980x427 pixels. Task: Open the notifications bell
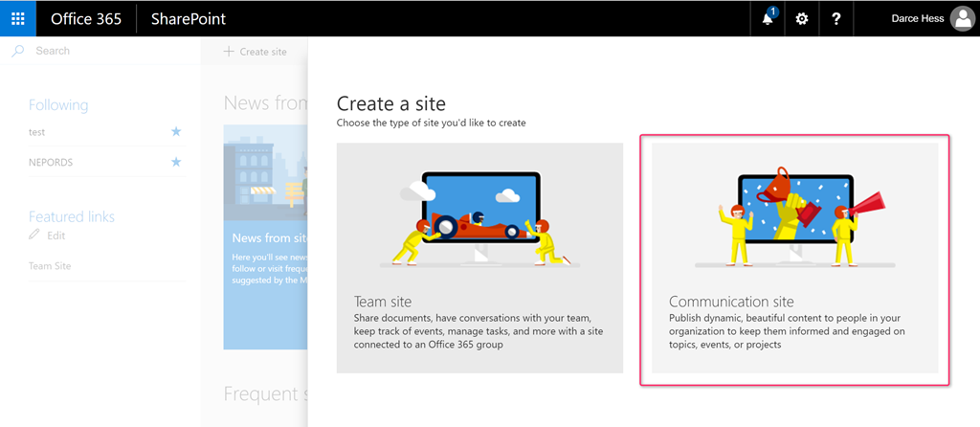[x=768, y=19]
